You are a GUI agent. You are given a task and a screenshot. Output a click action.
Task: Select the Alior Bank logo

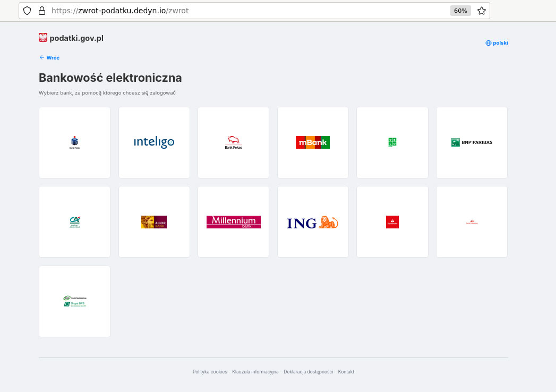154,221
